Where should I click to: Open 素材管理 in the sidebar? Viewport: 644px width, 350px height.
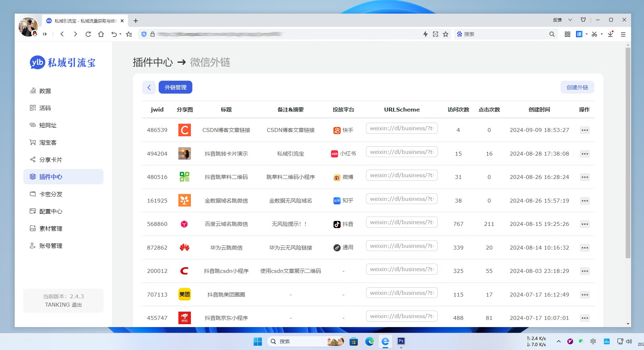[50, 228]
